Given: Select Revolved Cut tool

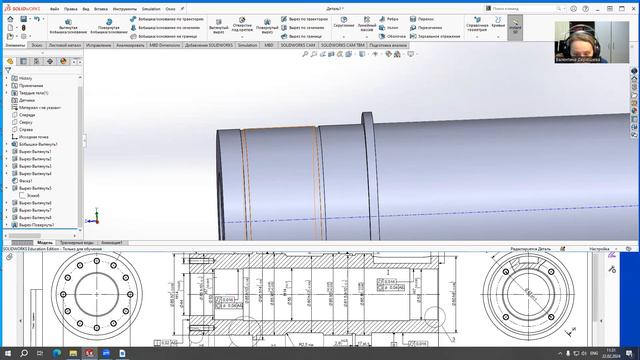Looking at the screenshot, I should pyautogui.click(x=267, y=26).
